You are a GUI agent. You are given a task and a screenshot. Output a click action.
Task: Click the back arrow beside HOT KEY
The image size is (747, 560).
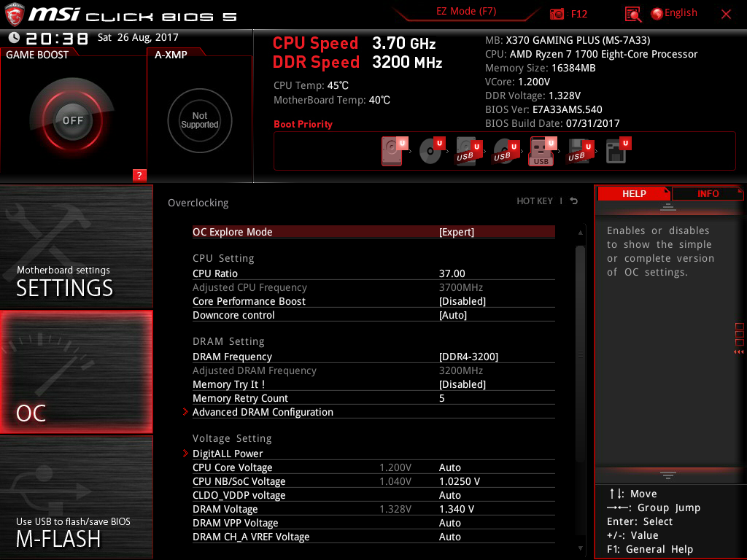(574, 201)
